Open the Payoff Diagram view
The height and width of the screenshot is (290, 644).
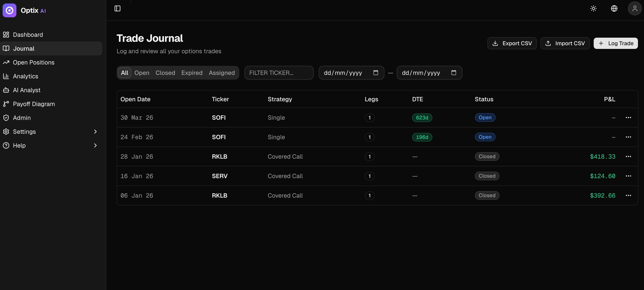tap(34, 104)
